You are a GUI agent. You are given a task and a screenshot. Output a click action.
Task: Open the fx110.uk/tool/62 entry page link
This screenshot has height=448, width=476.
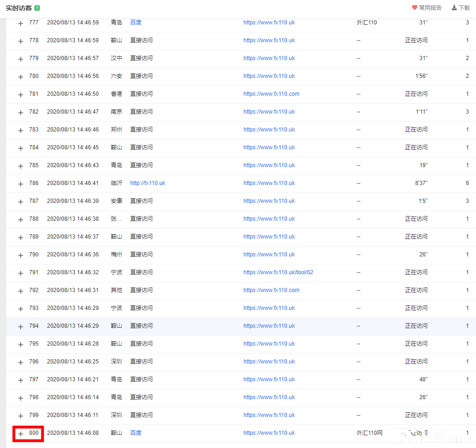click(278, 272)
